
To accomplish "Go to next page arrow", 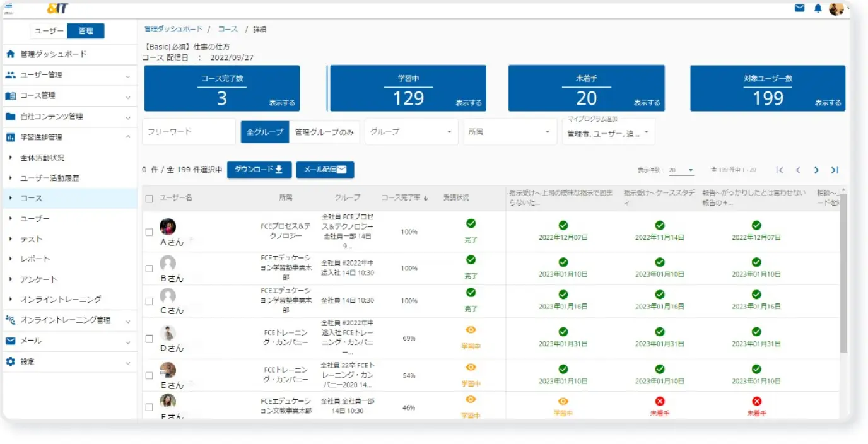I will (x=816, y=170).
